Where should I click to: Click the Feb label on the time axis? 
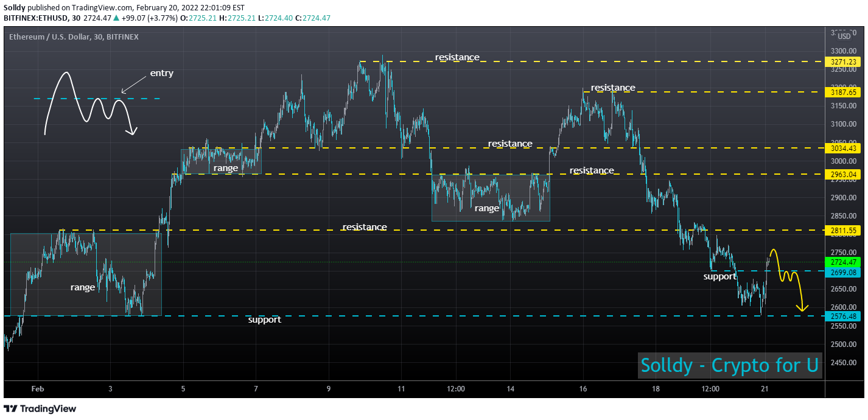pyautogui.click(x=38, y=388)
